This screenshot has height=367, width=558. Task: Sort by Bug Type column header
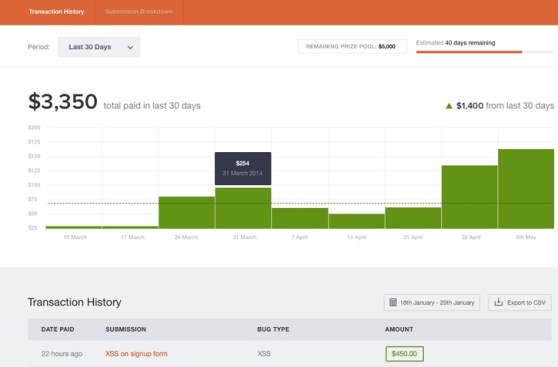tap(273, 330)
